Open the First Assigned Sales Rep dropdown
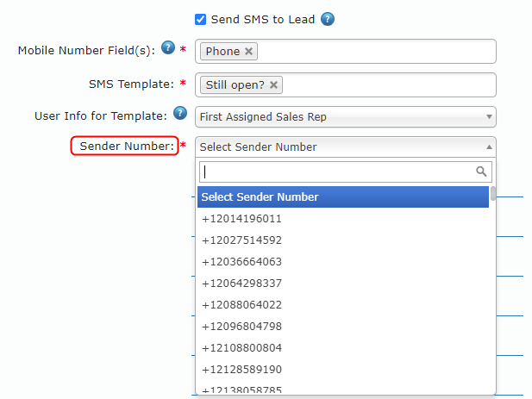 pyautogui.click(x=346, y=117)
